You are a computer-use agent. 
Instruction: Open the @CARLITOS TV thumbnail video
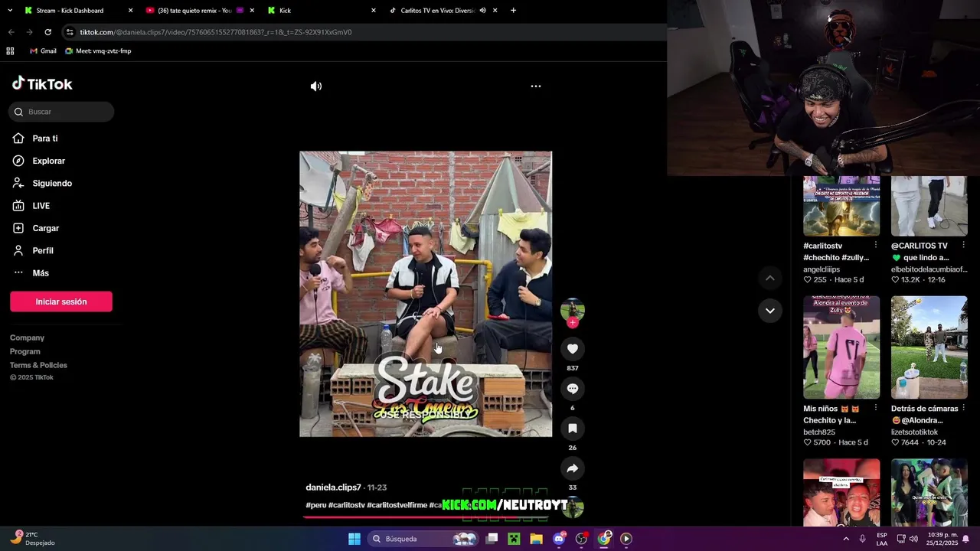[x=929, y=205]
